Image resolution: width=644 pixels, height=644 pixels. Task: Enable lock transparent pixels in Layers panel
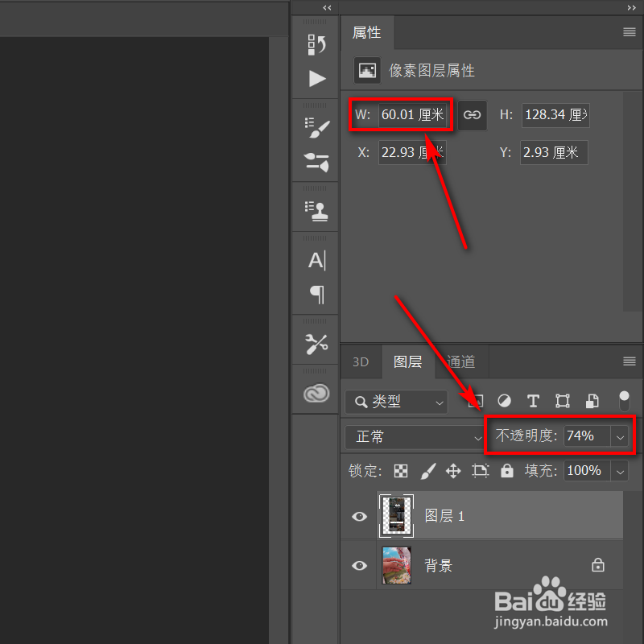pyautogui.click(x=400, y=471)
